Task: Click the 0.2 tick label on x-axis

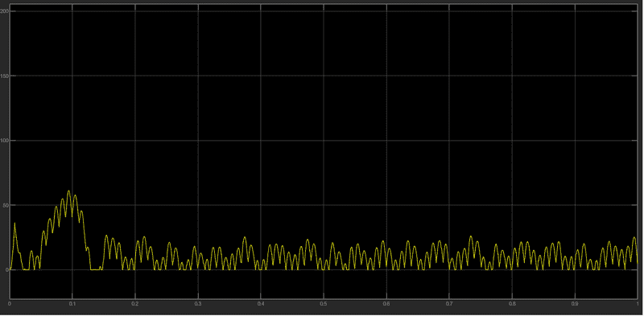Action: (x=134, y=304)
